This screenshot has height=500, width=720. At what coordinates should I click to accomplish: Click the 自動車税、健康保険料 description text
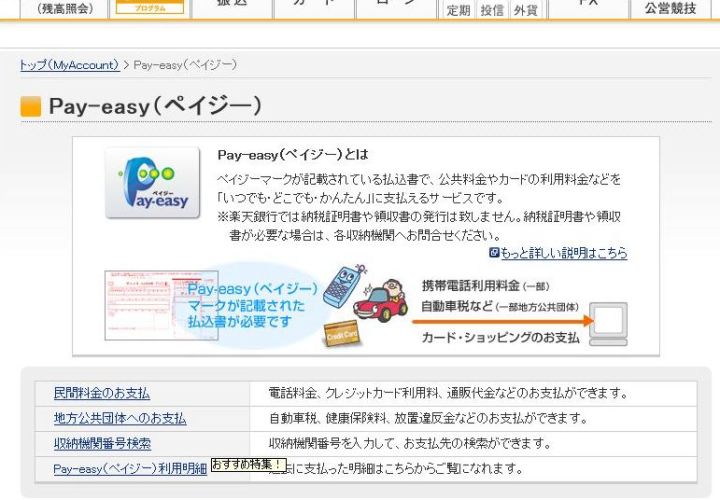(x=428, y=419)
